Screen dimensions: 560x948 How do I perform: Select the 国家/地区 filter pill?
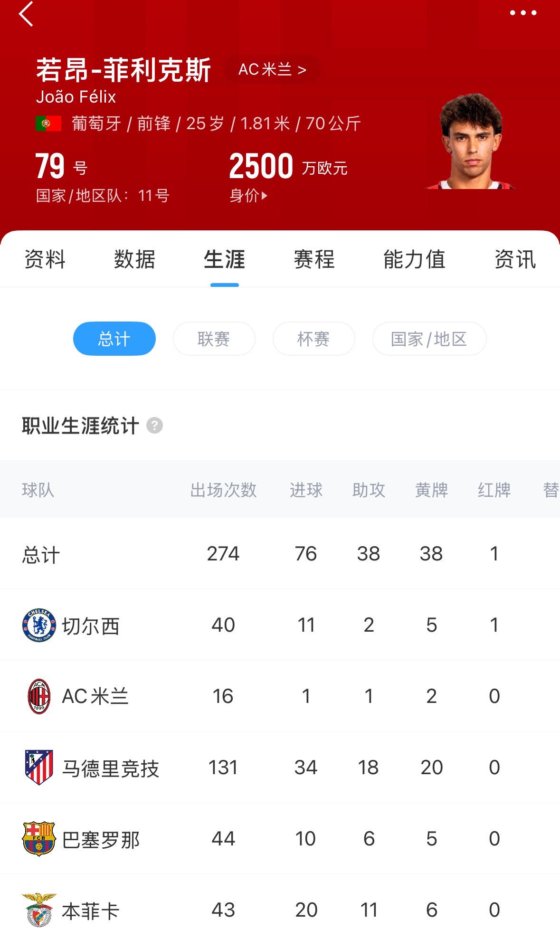pos(429,339)
